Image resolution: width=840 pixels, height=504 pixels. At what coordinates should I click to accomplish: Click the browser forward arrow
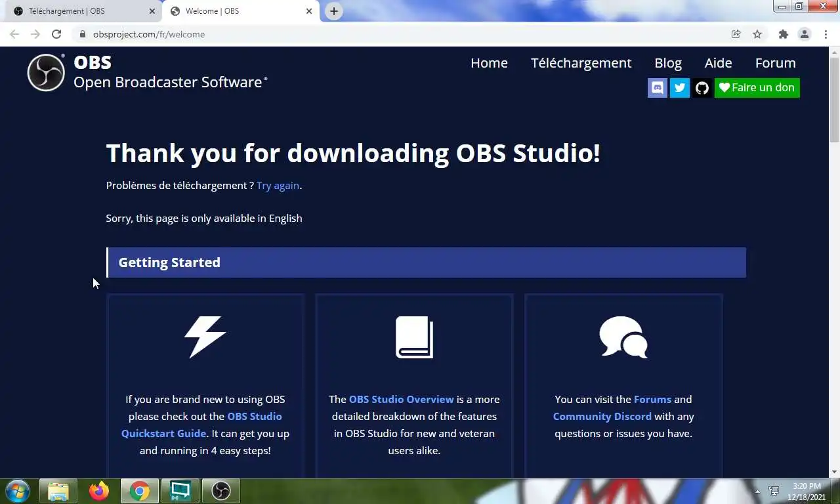point(35,34)
